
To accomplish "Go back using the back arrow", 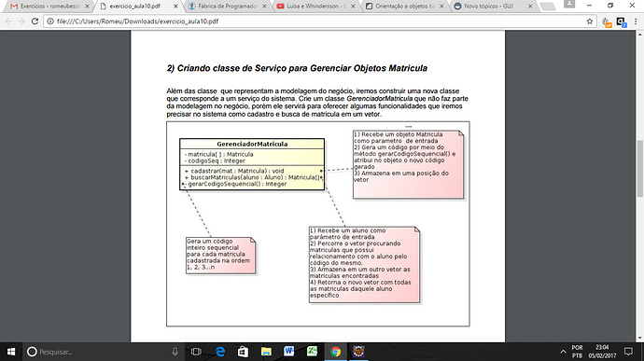I will 8,21.
